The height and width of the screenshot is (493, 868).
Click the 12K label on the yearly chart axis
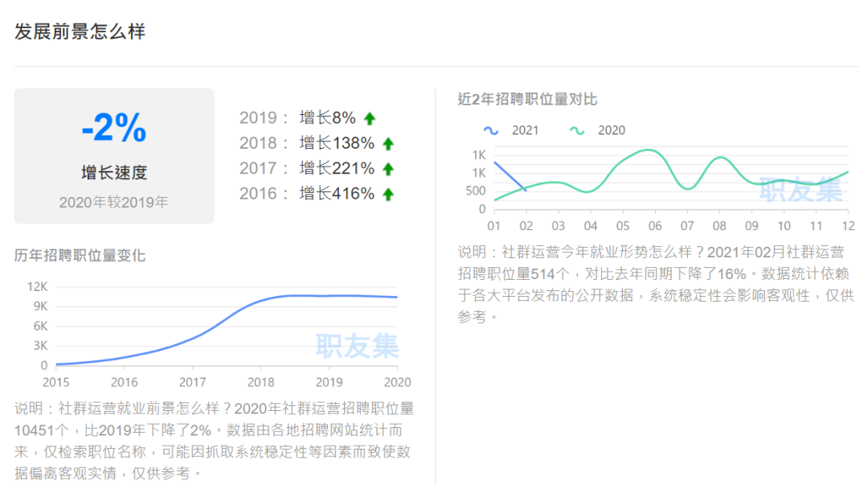[x=38, y=287]
